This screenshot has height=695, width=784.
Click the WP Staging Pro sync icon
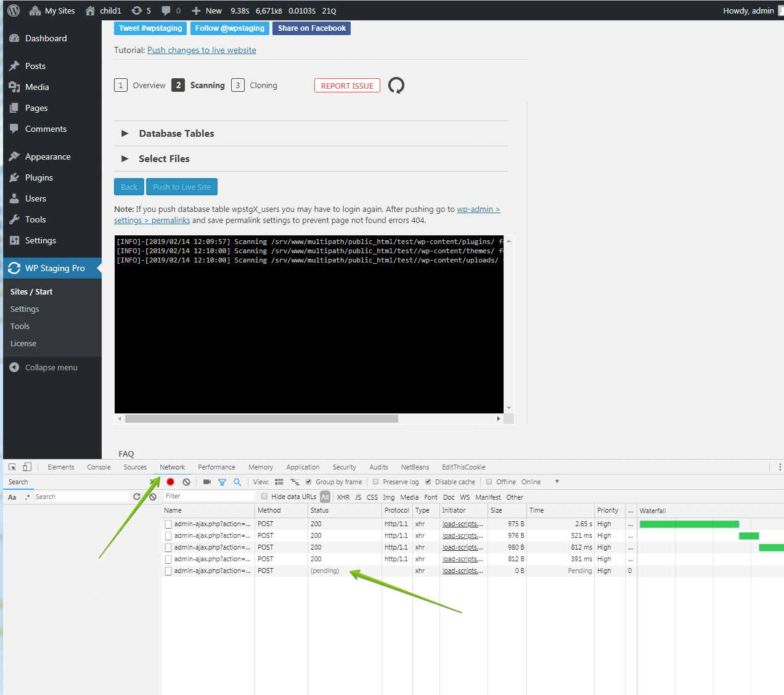point(14,268)
